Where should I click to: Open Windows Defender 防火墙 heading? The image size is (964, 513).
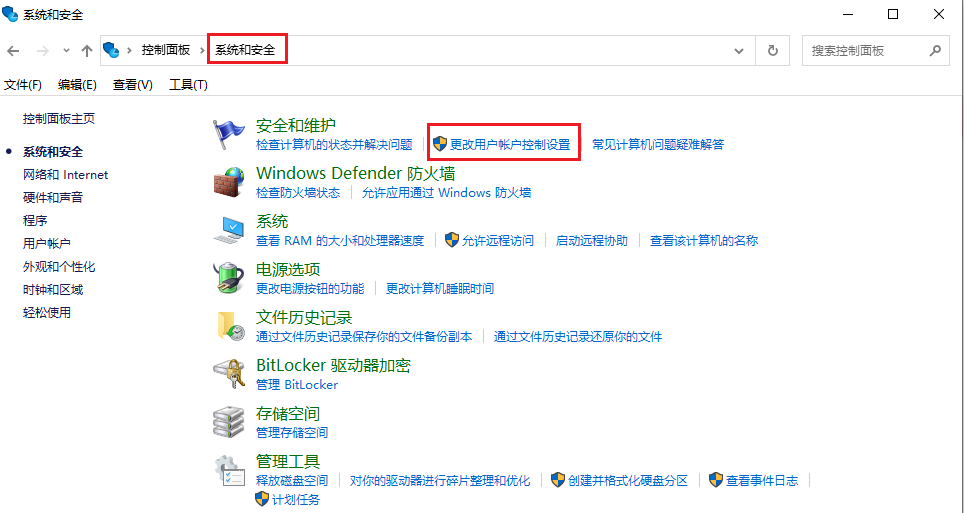point(355,173)
